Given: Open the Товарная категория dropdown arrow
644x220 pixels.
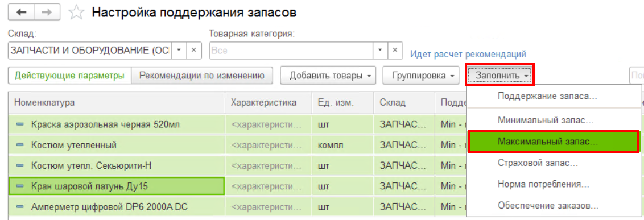Looking at the screenshot, I should 380,50.
